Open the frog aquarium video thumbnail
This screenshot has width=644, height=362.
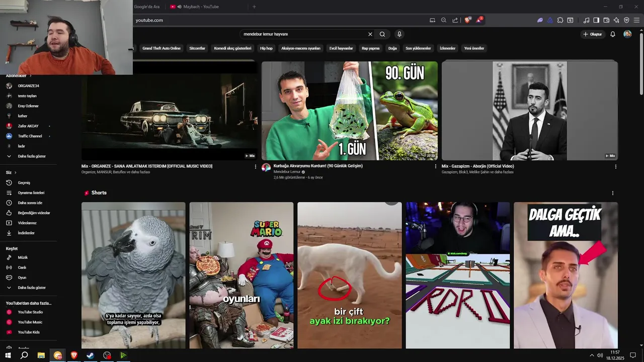click(350, 111)
